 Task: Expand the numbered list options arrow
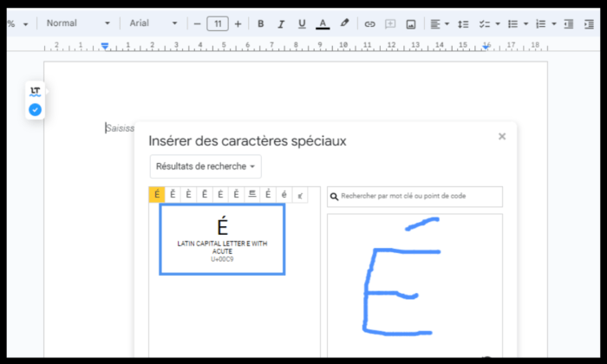tap(554, 24)
